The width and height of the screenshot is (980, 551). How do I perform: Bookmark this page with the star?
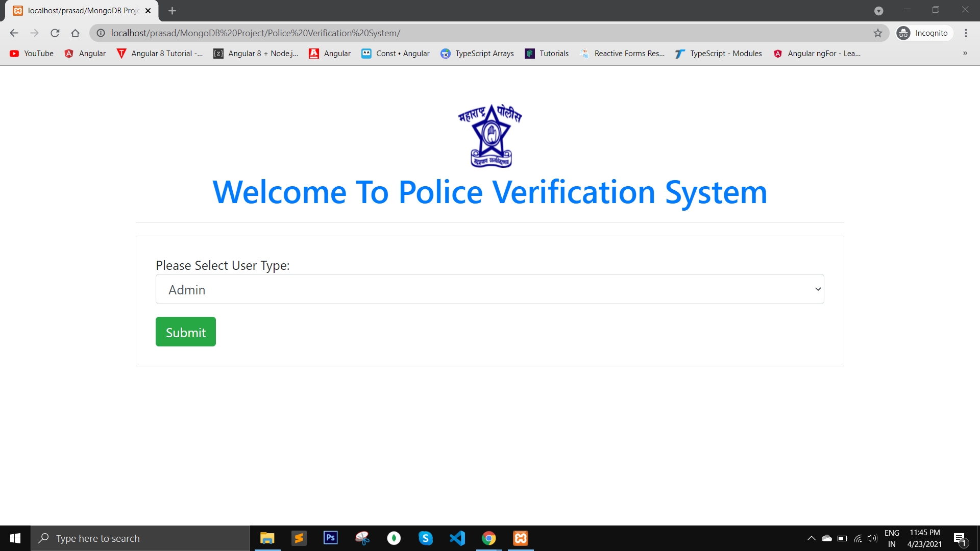tap(878, 33)
